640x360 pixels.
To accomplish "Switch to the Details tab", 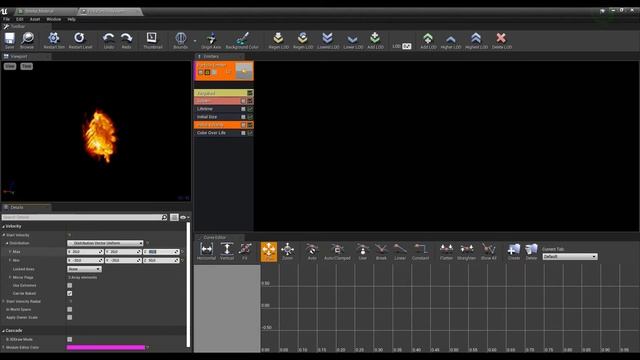I will click(26, 207).
